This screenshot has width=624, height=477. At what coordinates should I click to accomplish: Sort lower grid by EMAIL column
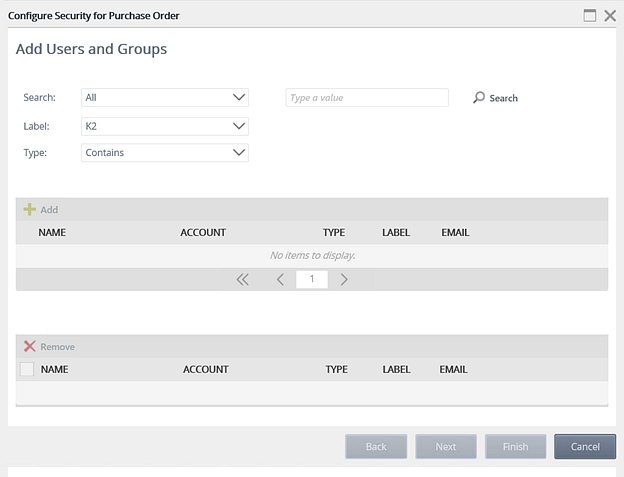pyautogui.click(x=453, y=369)
